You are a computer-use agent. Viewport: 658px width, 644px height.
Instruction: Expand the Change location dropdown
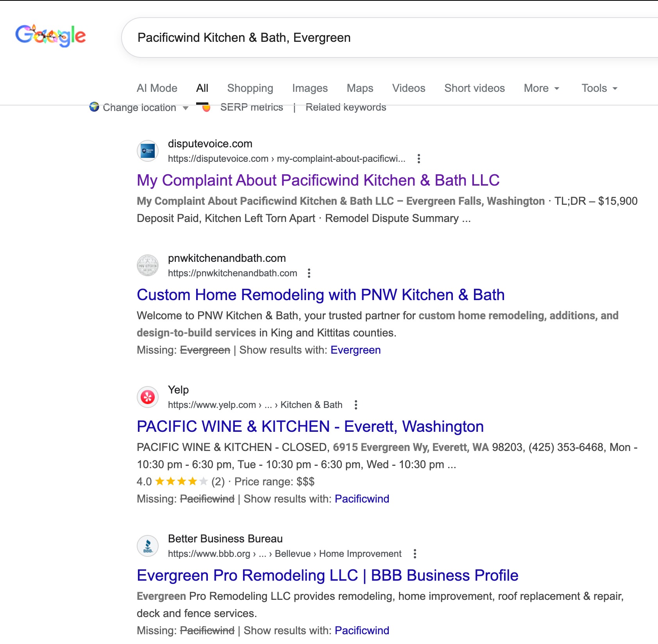[x=139, y=107]
